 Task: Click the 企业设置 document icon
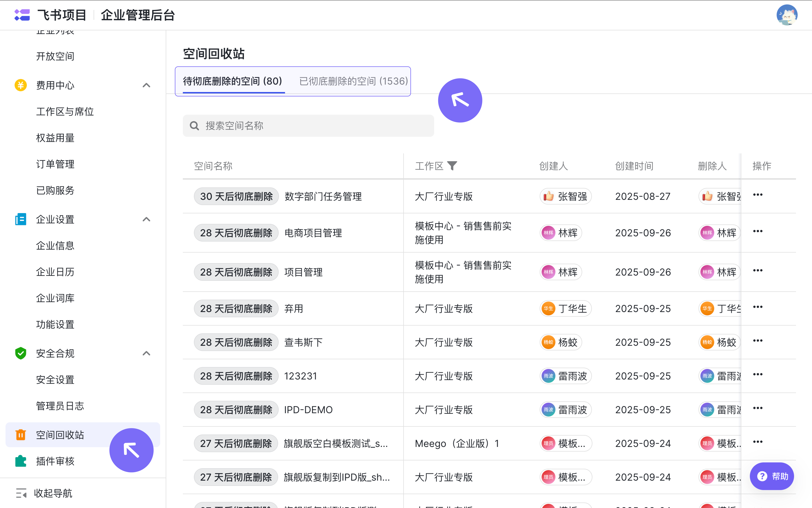(x=21, y=219)
